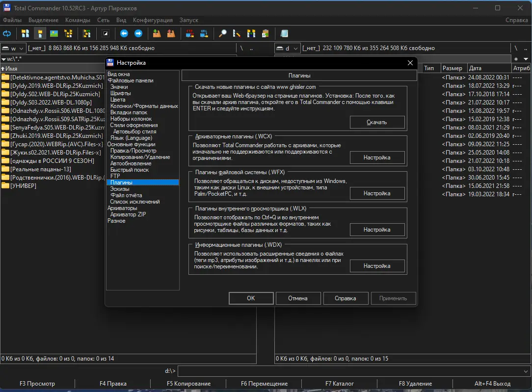The width and height of the screenshot is (532, 392).
Task: Click the blue forward arrow icon
Action: click(x=138, y=33)
